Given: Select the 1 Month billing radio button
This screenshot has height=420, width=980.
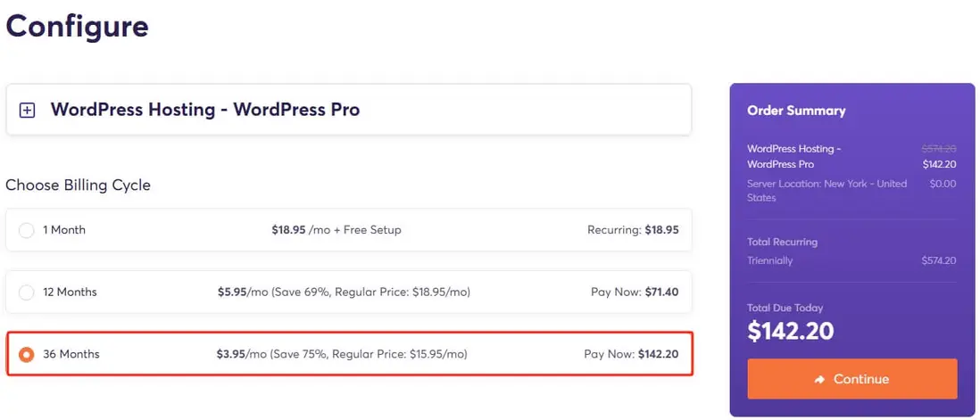Looking at the screenshot, I should (27, 230).
